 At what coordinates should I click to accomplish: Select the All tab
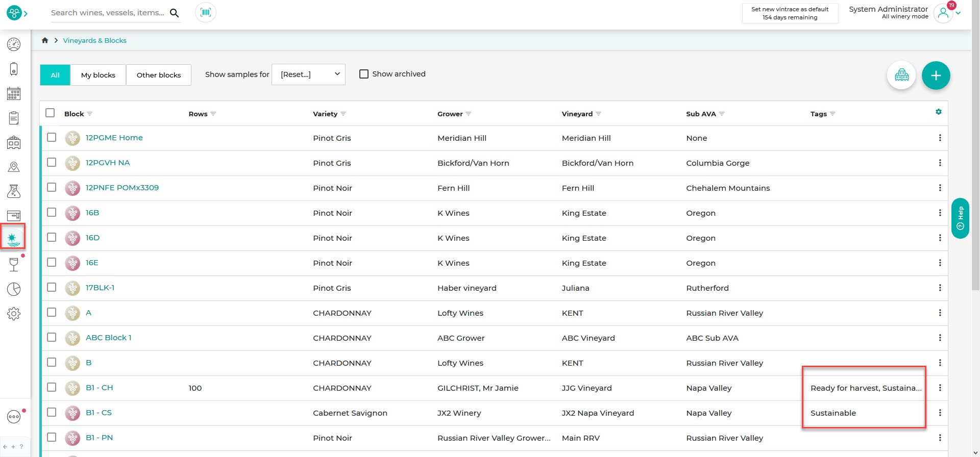click(55, 75)
